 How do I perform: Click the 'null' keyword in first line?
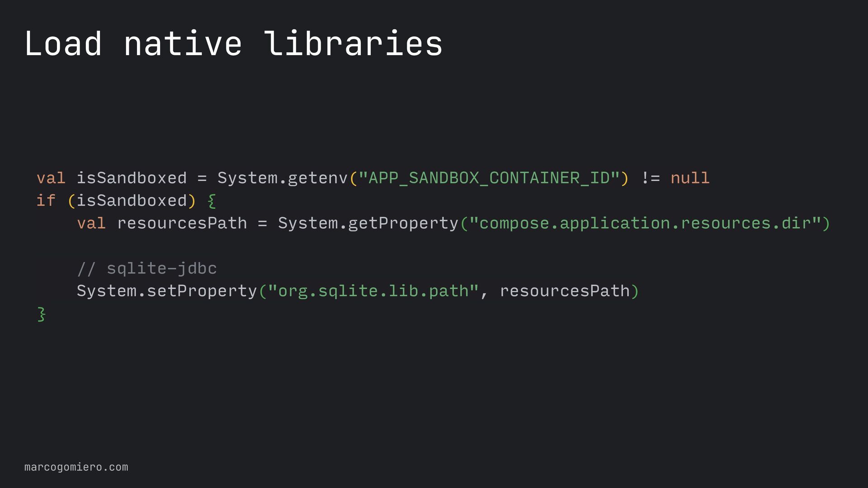[x=690, y=178]
